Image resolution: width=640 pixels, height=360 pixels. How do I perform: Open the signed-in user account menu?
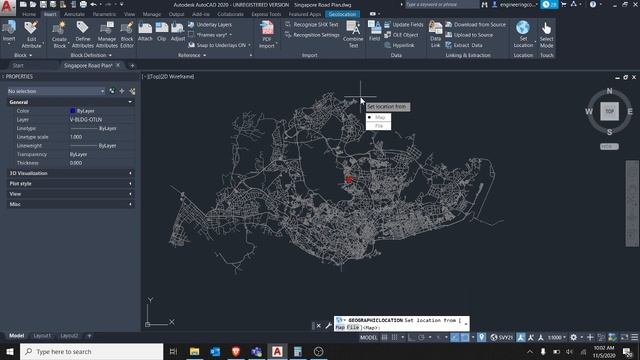[516, 4]
